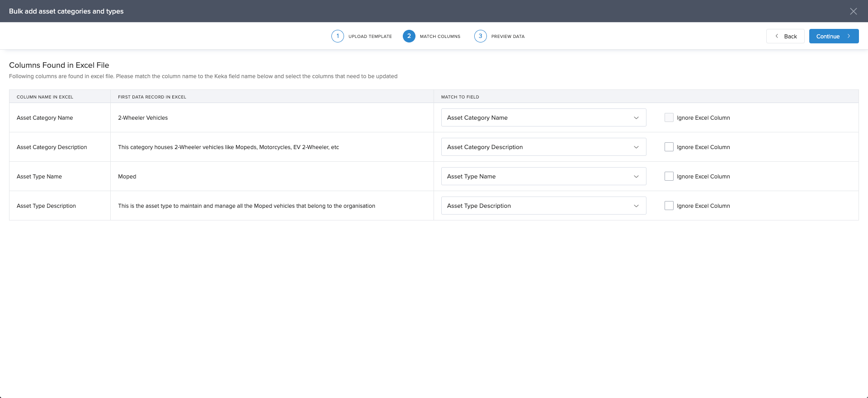This screenshot has height=398, width=868.
Task: Click the step 2 circle icon
Action: tap(409, 36)
